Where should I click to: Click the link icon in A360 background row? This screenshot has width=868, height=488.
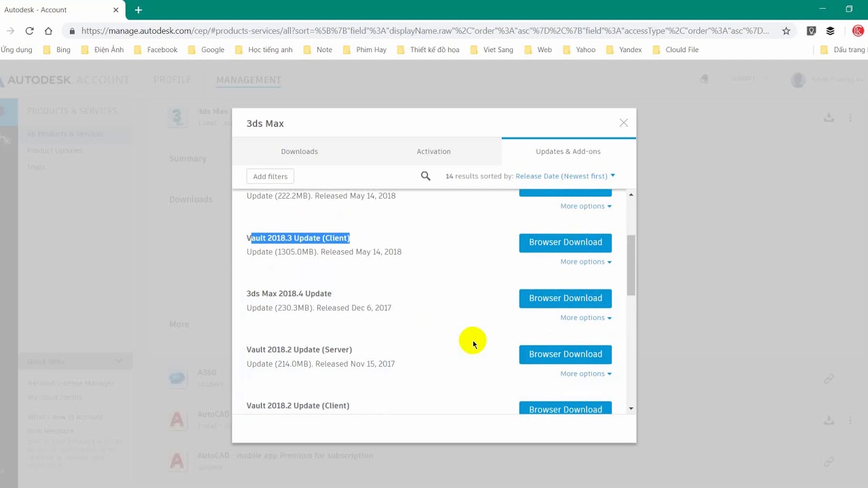click(x=829, y=378)
